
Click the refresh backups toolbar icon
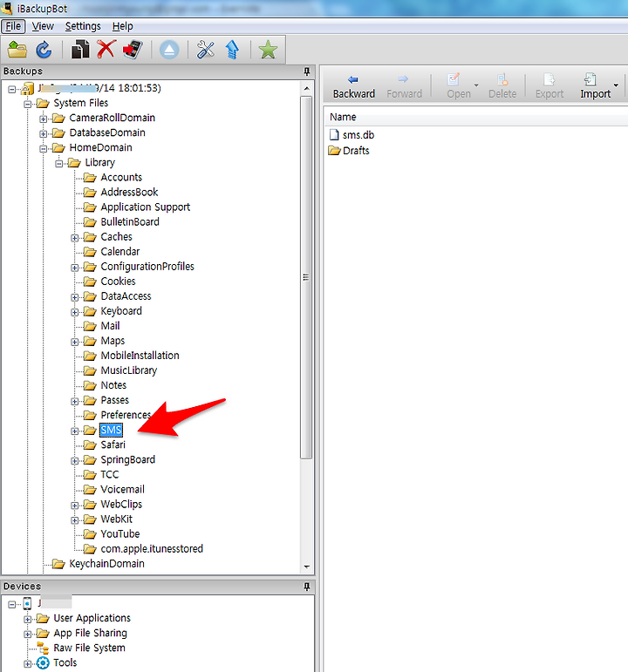pyautogui.click(x=44, y=50)
